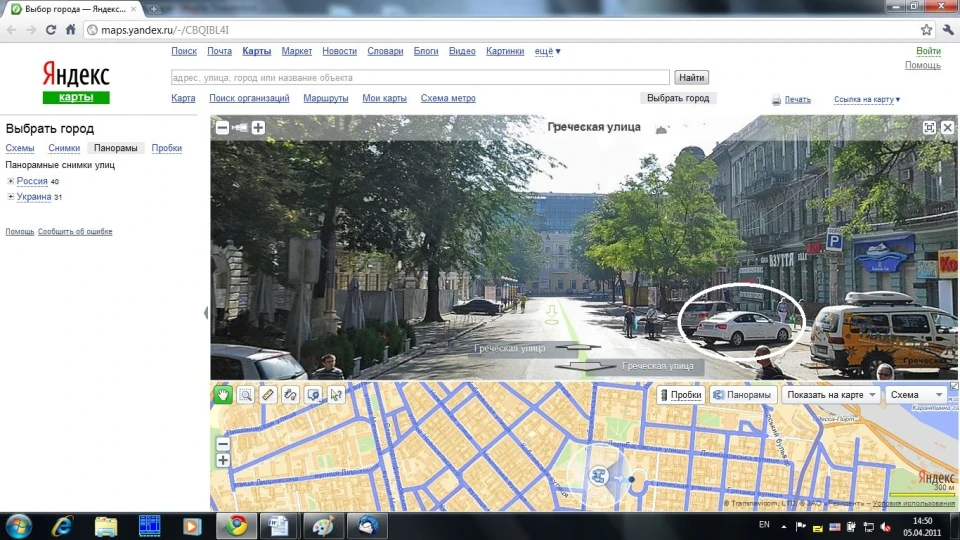Select the what's-here cursor question tool
960x540 pixels.
pyautogui.click(x=336, y=395)
